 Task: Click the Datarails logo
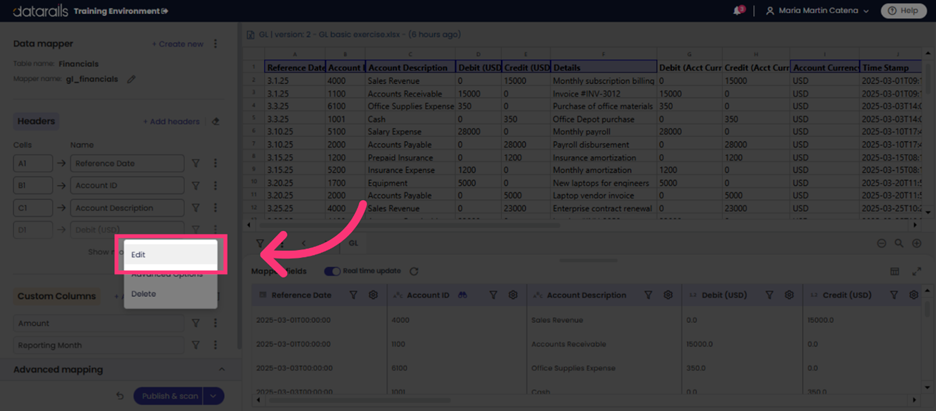click(41, 11)
